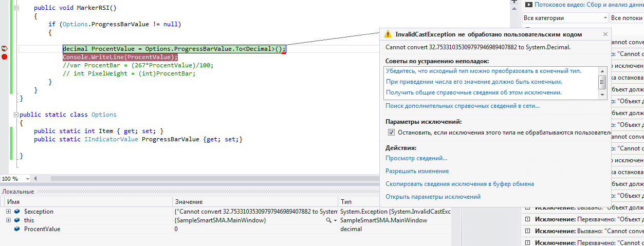Click the ProcentValue variable cube icon
Screen dimensions: 644x246
click(17, 229)
